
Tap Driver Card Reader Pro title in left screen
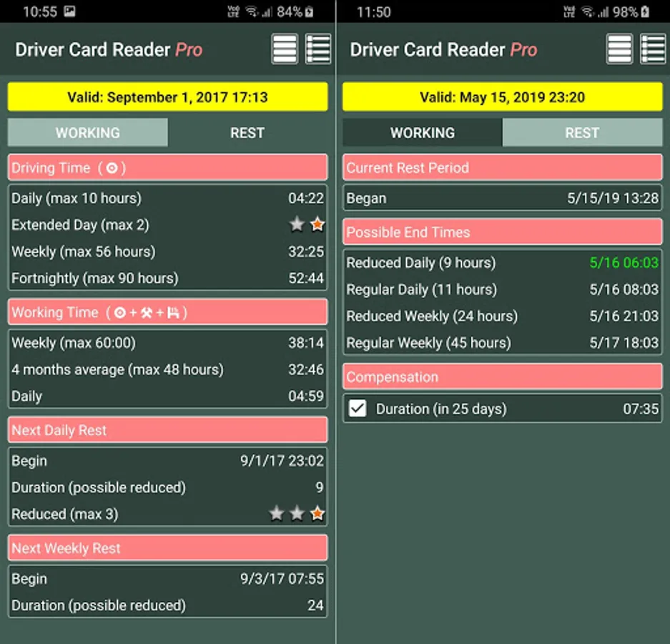pyautogui.click(x=109, y=49)
